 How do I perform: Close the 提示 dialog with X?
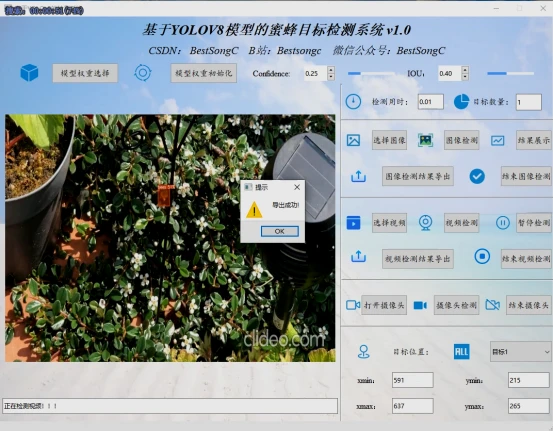point(297,187)
